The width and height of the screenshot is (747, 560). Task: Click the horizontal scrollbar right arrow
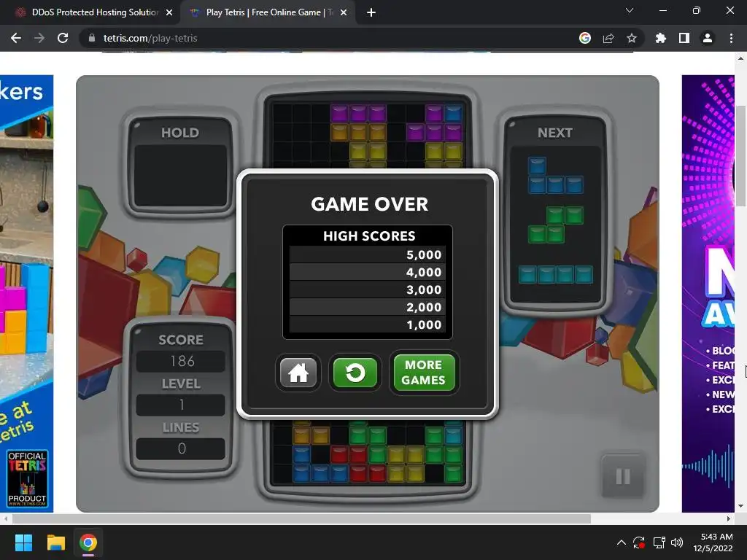pos(729,518)
